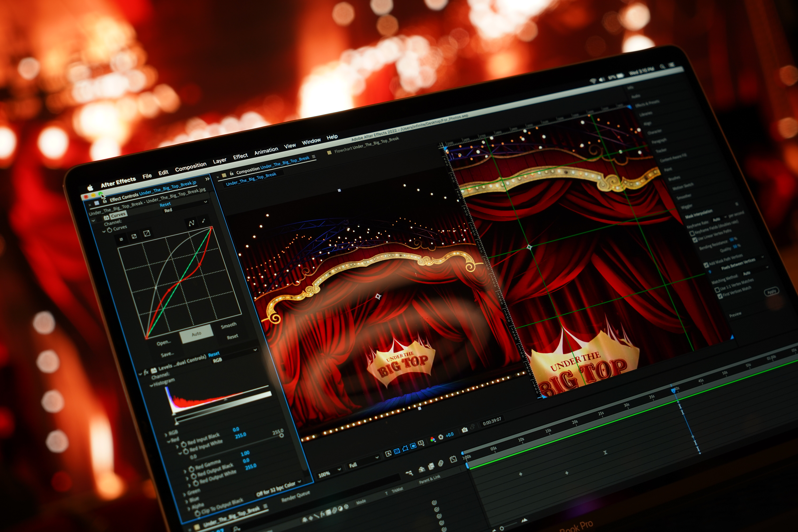
Task: Click the lock icon on Effect Controls panel
Action: (105, 201)
